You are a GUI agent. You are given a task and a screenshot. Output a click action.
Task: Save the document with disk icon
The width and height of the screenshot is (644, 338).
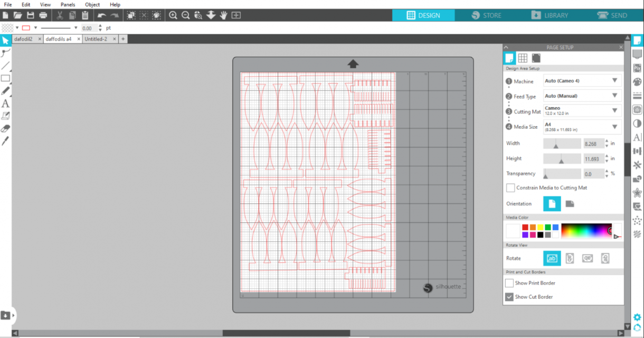tap(31, 15)
